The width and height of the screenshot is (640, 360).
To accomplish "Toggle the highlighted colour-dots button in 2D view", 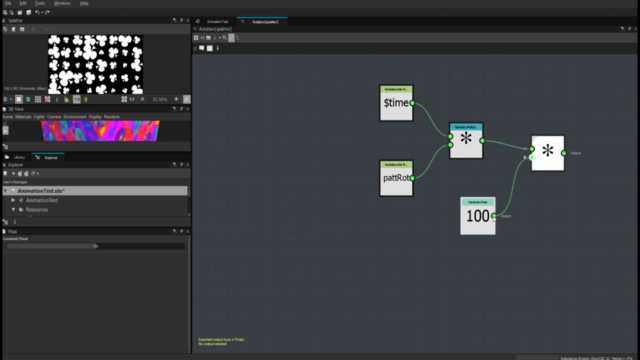I will (77, 99).
